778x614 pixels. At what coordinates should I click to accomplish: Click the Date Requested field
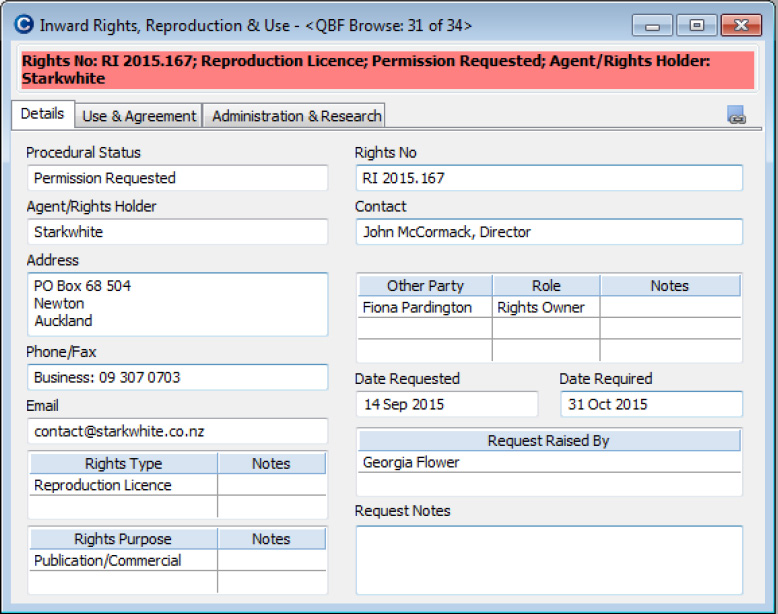tap(447, 404)
